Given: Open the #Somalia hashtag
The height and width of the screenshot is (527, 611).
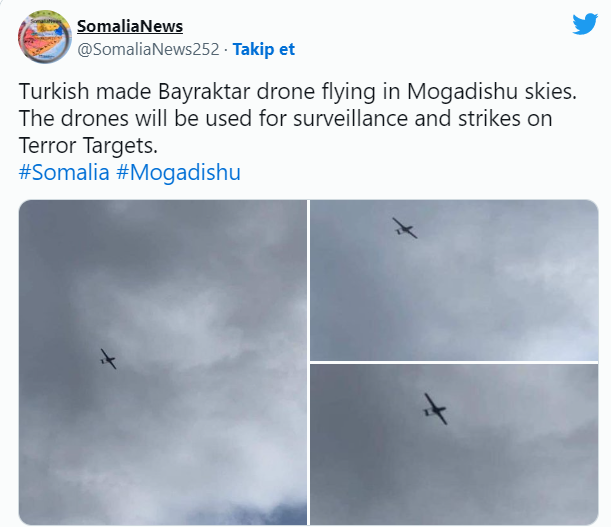Looking at the screenshot, I should pos(64,171).
